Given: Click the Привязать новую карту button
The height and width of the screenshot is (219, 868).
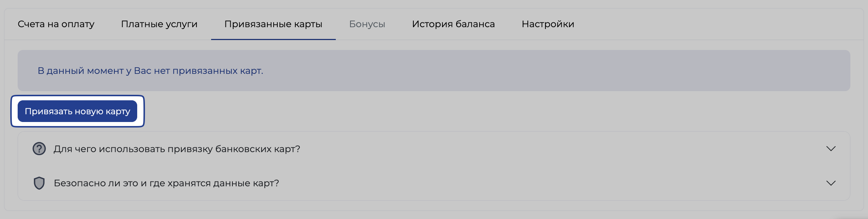Looking at the screenshot, I should [x=77, y=111].
